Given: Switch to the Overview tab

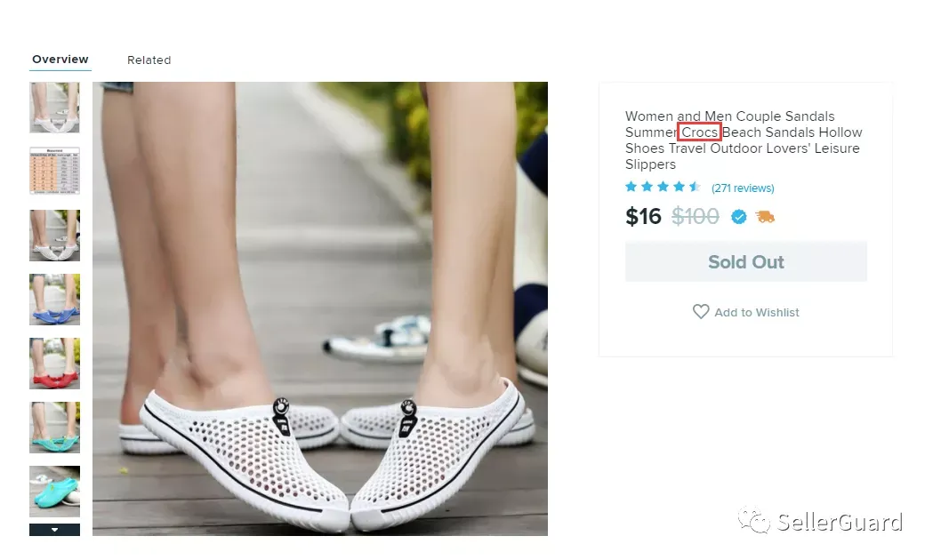Looking at the screenshot, I should (60, 60).
